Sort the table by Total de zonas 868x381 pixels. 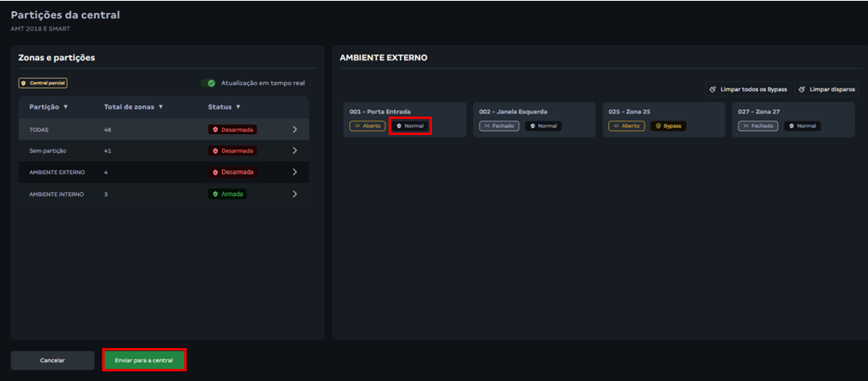pyautogui.click(x=134, y=107)
